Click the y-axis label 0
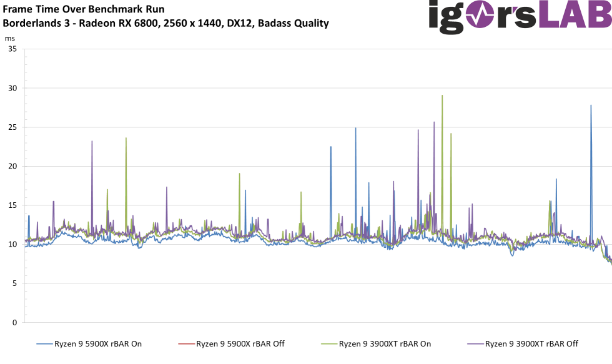The height and width of the screenshot is (364, 612). 15,322
